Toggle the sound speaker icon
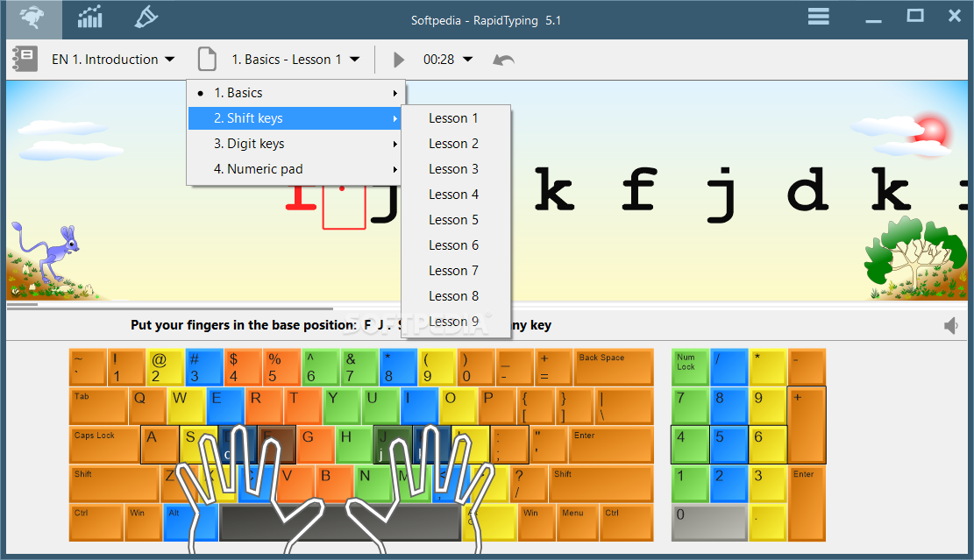Viewport: 974px width, 560px height. pyautogui.click(x=951, y=325)
